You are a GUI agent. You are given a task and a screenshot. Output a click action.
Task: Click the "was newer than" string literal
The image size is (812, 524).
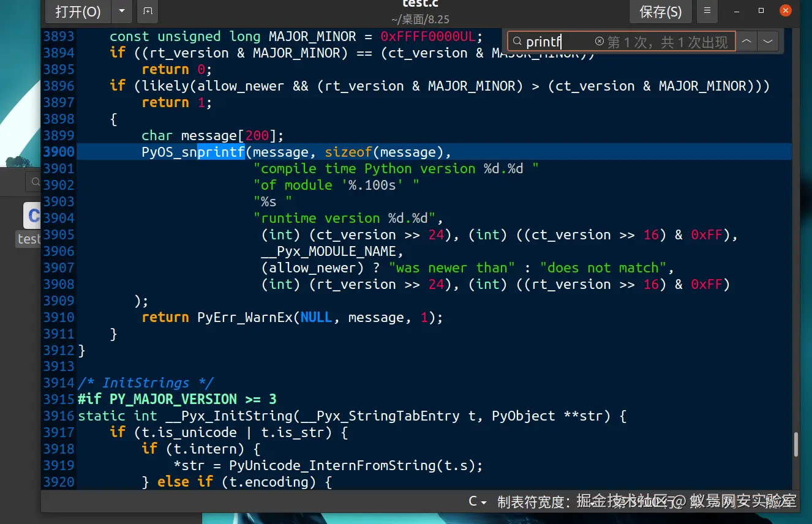tap(452, 268)
